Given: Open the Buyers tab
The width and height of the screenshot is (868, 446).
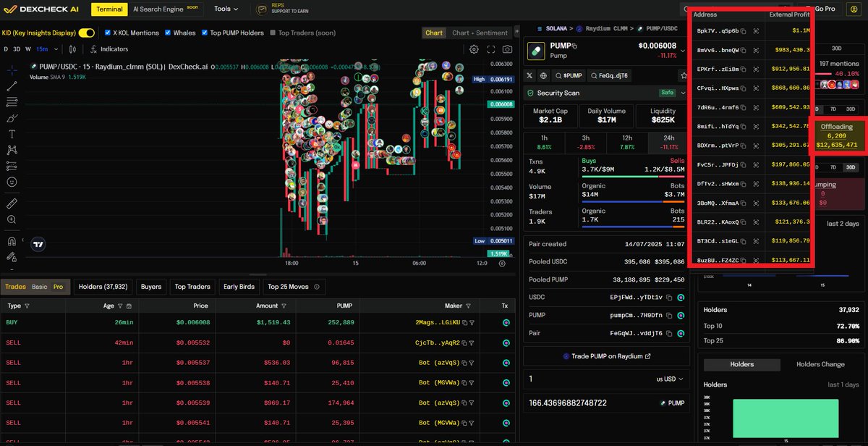Looking at the screenshot, I should click(151, 287).
